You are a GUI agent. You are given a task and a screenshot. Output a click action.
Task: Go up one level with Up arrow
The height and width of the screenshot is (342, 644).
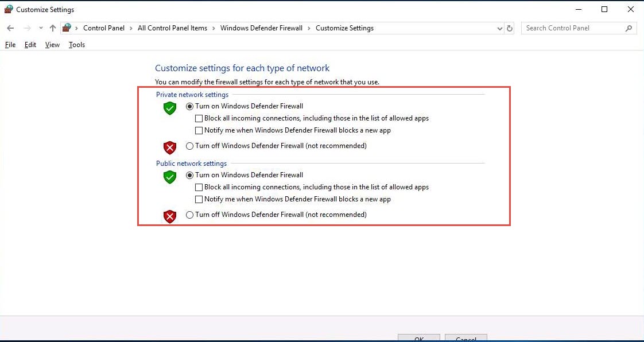click(53, 28)
